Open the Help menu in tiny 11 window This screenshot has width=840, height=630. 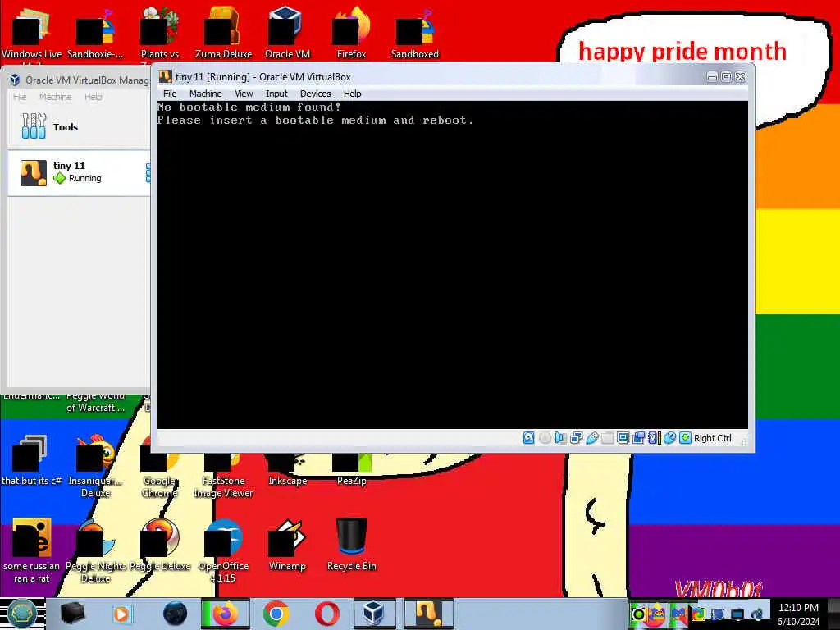[x=353, y=94]
